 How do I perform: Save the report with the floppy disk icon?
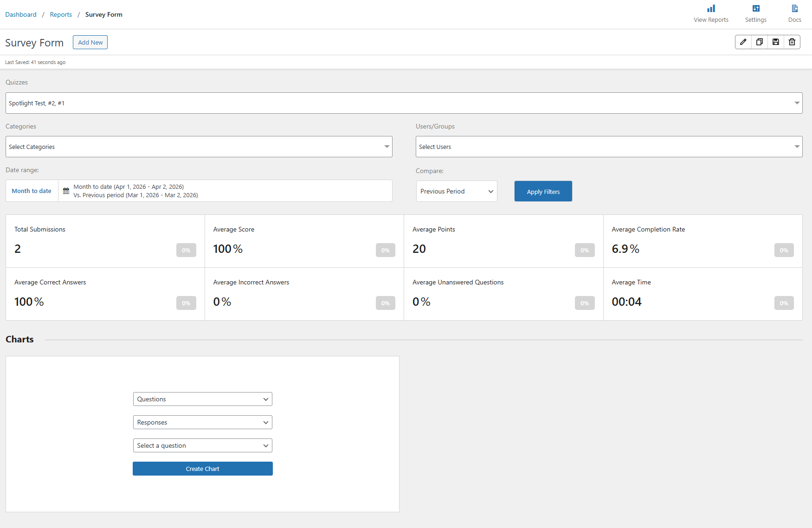(775, 42)
